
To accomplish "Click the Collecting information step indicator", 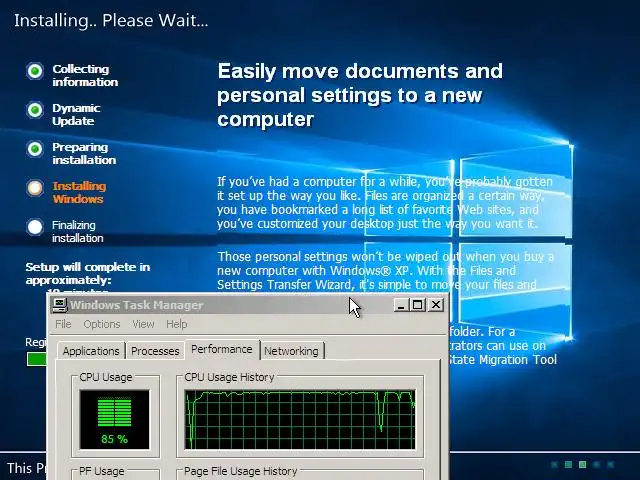I will click(x=35, y=71).
